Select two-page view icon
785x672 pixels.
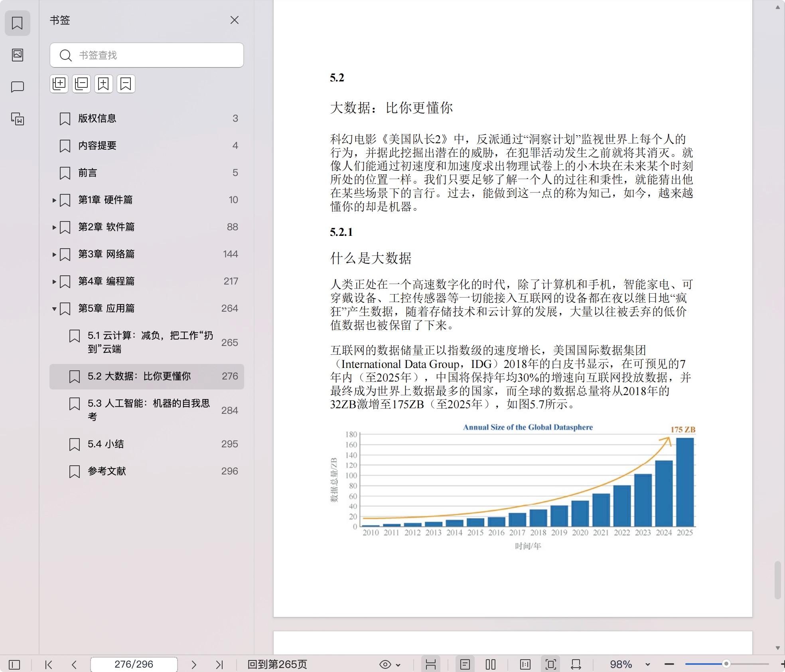click(x=491, y=664)
